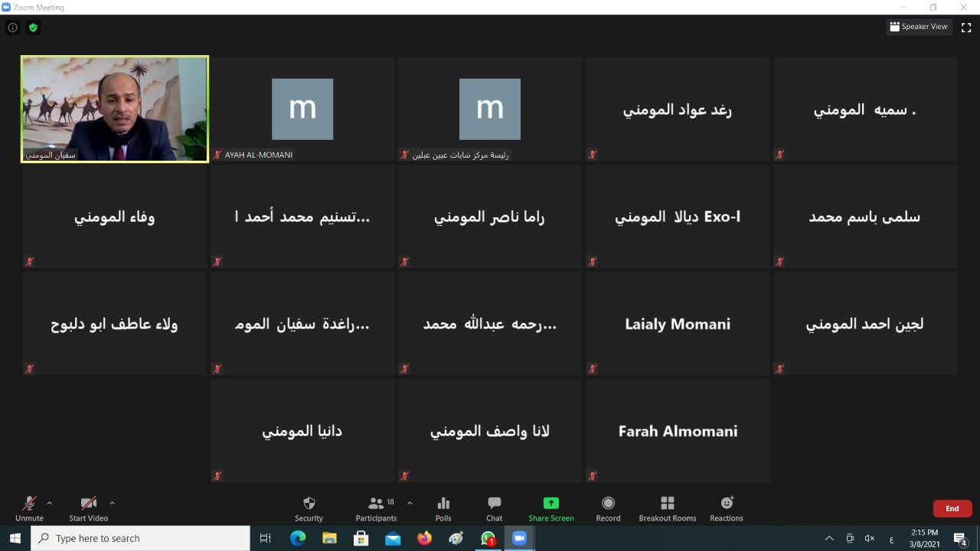Enter full screen mode

966,27
